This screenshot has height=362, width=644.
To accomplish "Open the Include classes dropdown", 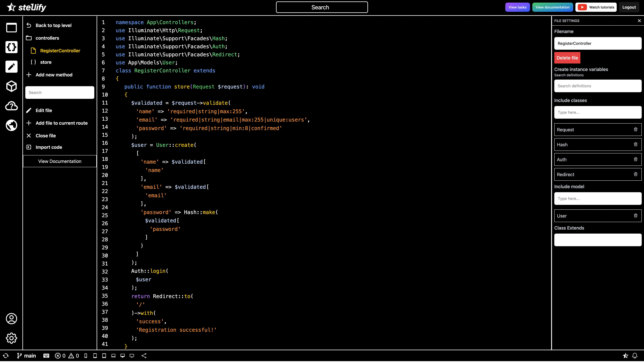I will tap(598, 112).
